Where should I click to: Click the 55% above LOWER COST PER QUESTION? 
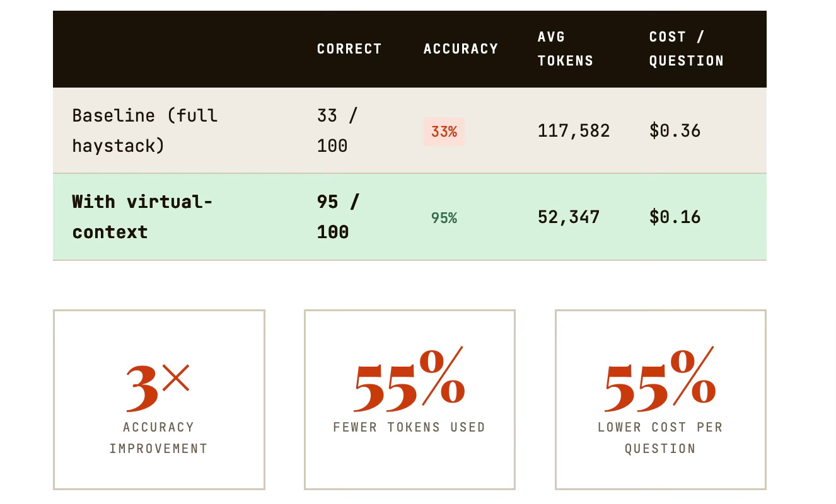[660, 378]
